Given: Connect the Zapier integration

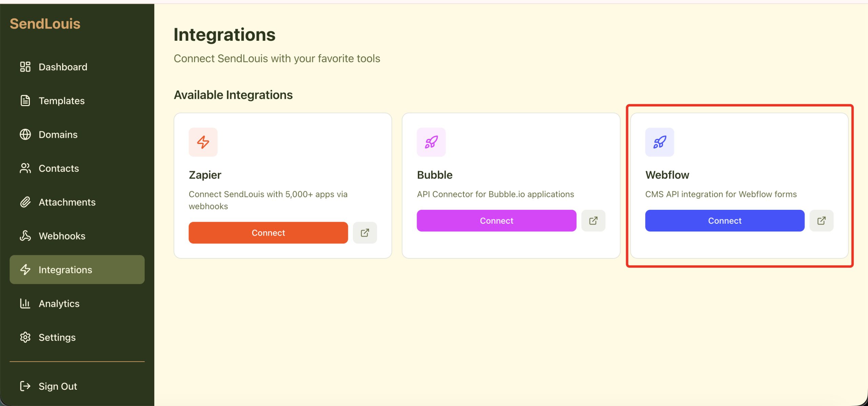Looking at the screenshot, I should click(x=268, y=233).
